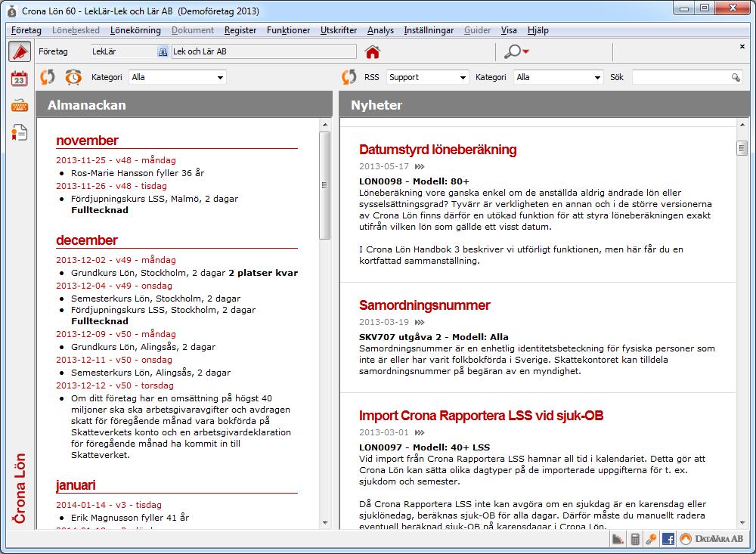Click the search icon in the Sök field

(x=736, y=77)
